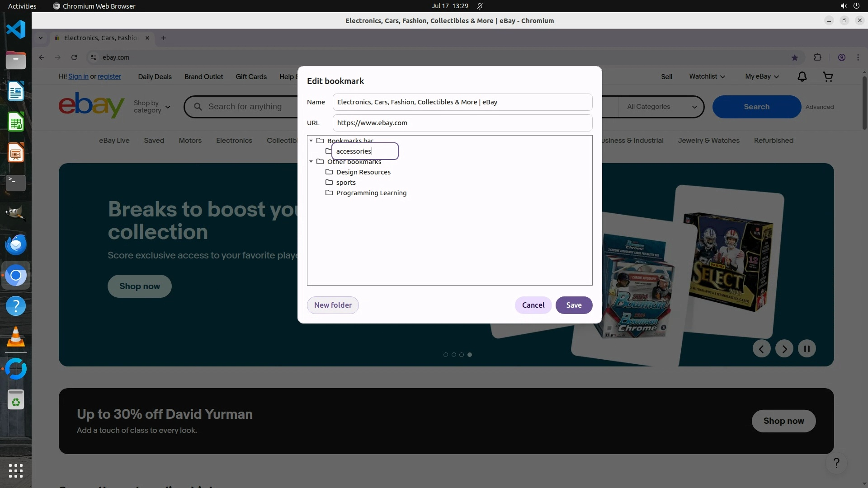Click the site information icon beside ebay.com
Screen dimensions: 868x488
click(94, 57)
